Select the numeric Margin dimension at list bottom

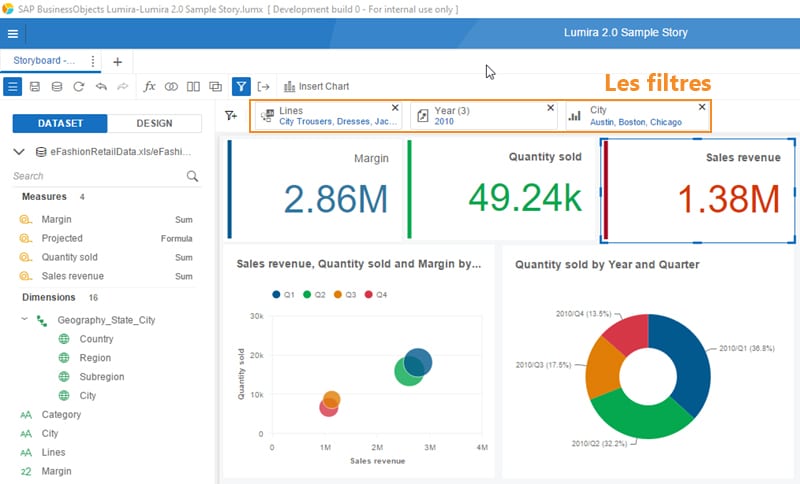point(56,471)
